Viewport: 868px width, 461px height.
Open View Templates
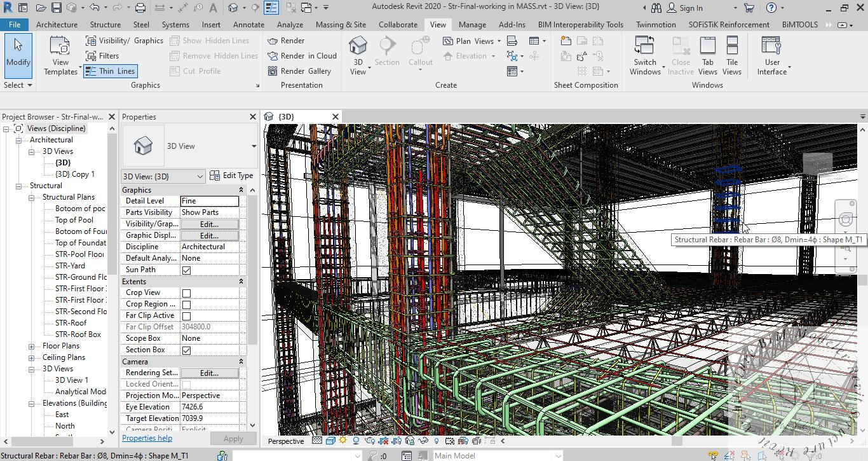point(60,56)
